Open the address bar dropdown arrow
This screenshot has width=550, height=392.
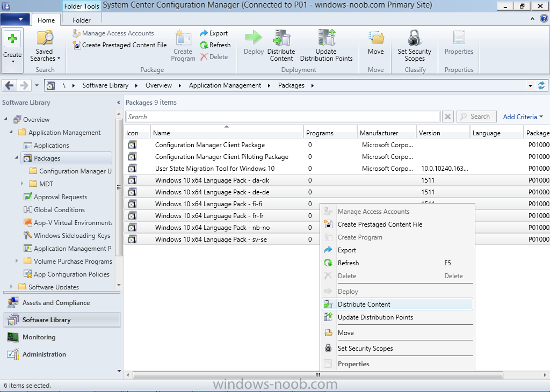(530, 85)
